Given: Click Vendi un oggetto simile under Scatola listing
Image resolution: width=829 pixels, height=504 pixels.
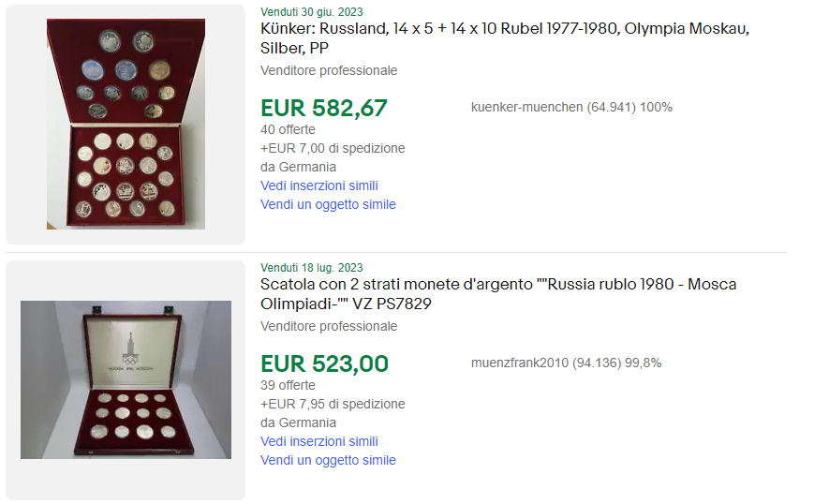Looking at the screenshot, I should click(328, 460).
